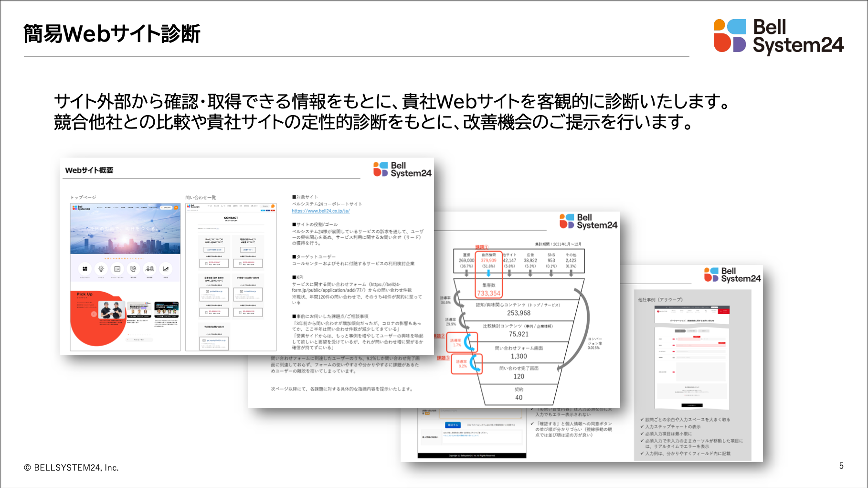Image resolution: width=868 pixels, height=488 pixels.
Task: Click the large Bell System24 logo in the header
Action: (779, 36)
